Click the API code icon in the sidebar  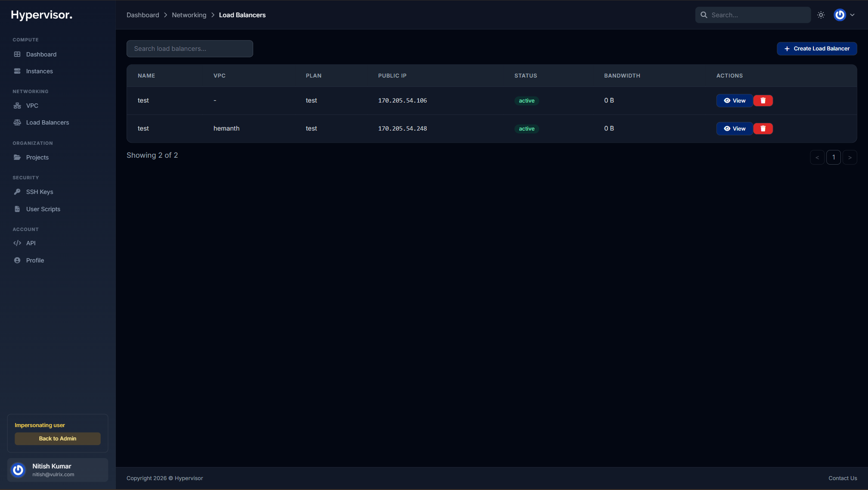[x=17, y=243]
